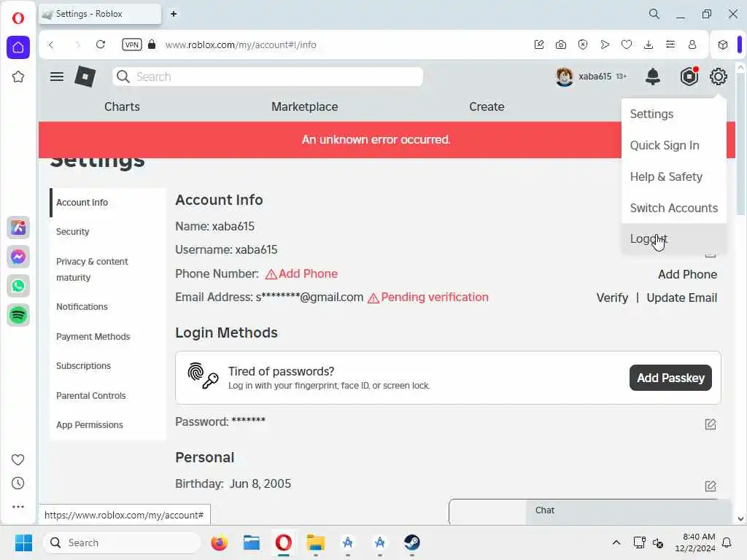Open Aria AI sidebar icon

[18, 227]
